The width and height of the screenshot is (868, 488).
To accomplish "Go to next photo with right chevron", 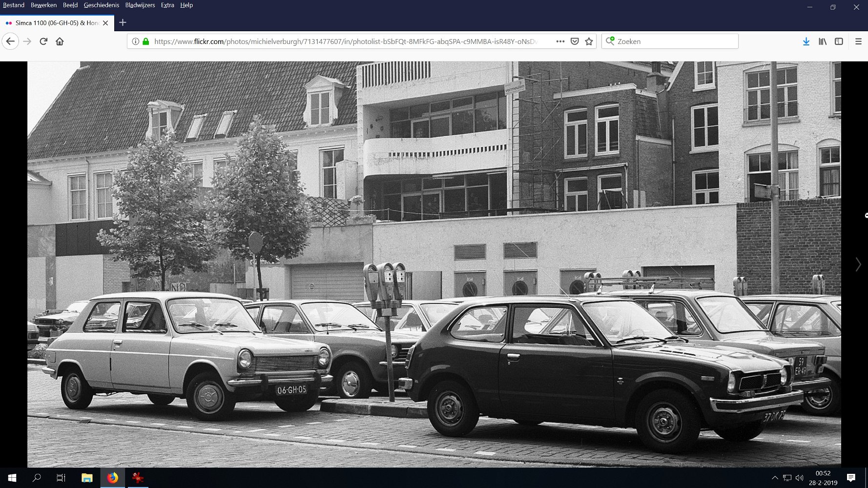I will pyautogui.click(x=858, y=264).
